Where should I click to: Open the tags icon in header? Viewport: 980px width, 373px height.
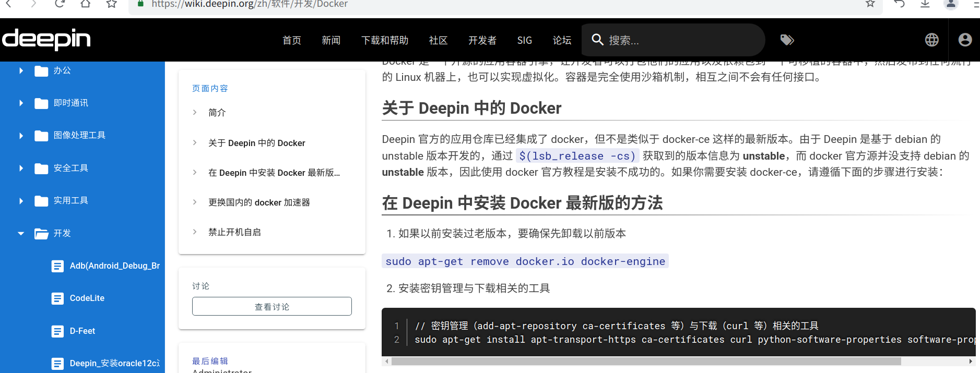[787, 40]
